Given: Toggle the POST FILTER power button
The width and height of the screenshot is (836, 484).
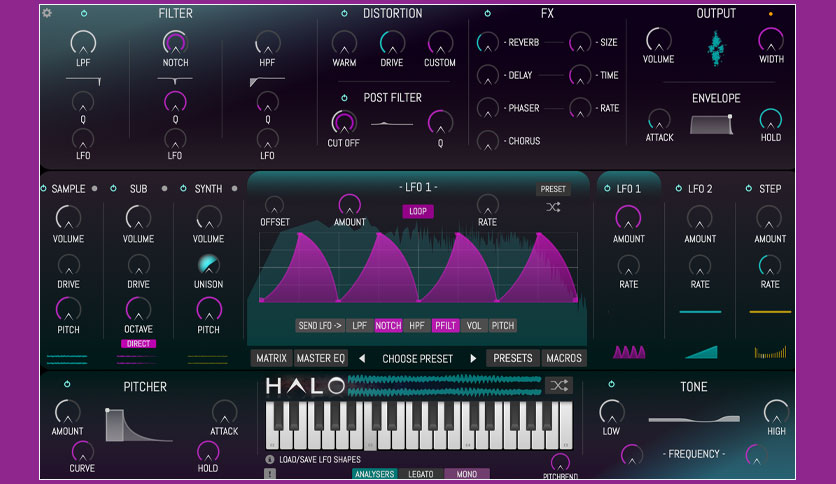Looking at the screenshot, I should pos(344,98).
